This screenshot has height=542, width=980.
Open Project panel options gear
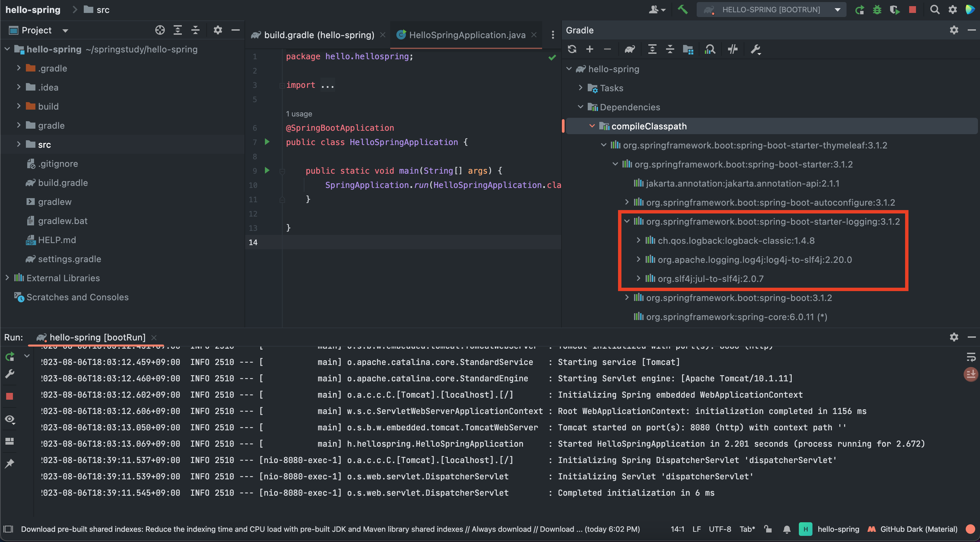(x=218, y=30)
